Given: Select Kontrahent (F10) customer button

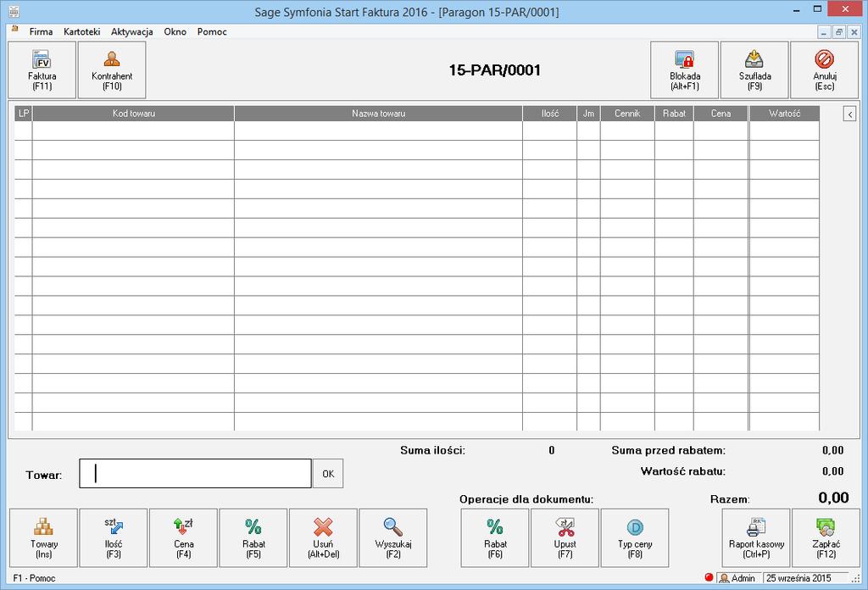Looking at the screenshot, I should pos(112,70).
